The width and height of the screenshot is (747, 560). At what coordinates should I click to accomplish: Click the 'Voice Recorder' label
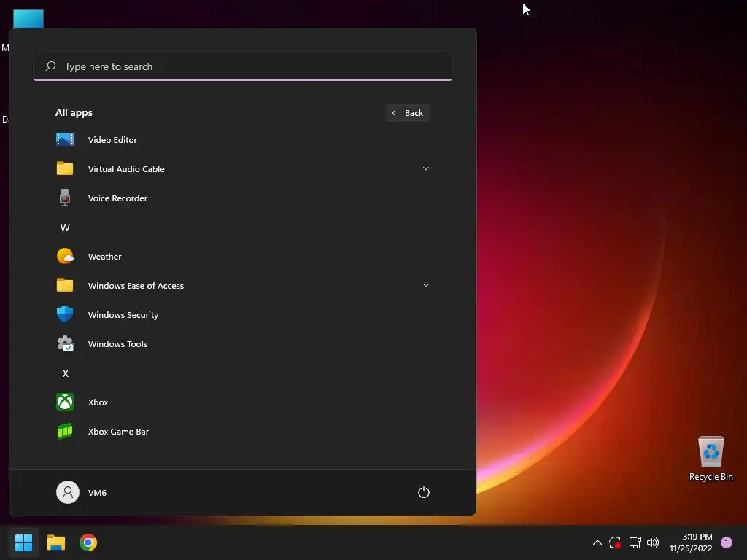point(117,198)
